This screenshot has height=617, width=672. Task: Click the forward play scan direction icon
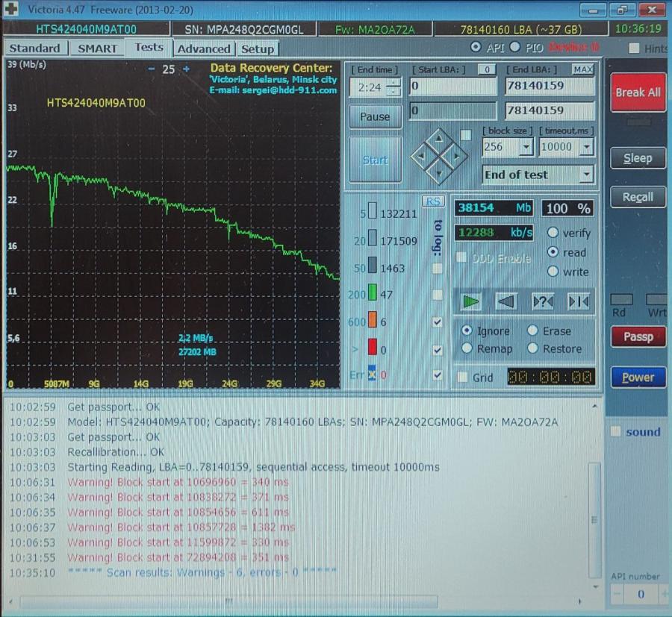click(x=471, y=301)
